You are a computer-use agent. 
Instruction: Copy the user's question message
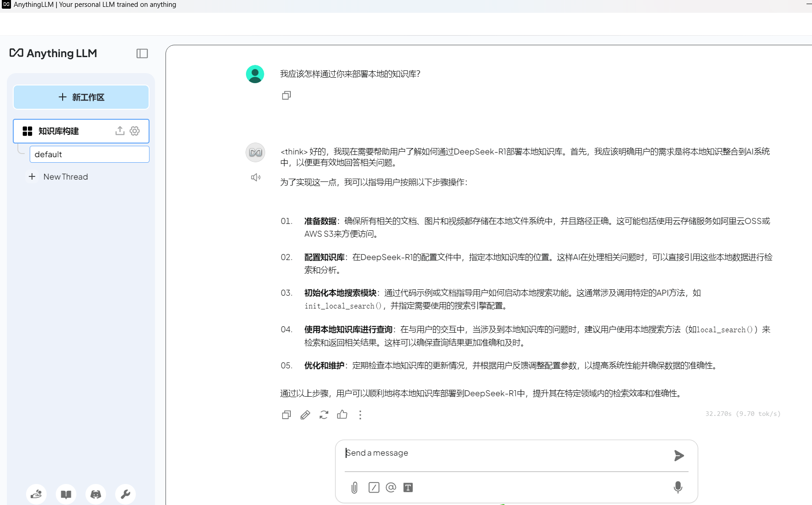click(x=286, y=96)
